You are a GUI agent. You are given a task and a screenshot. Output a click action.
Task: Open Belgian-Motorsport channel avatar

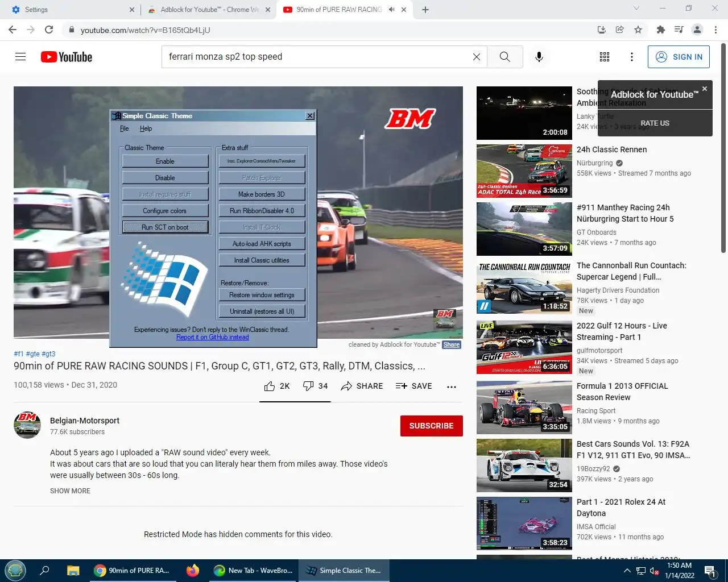tap(27, 425)
